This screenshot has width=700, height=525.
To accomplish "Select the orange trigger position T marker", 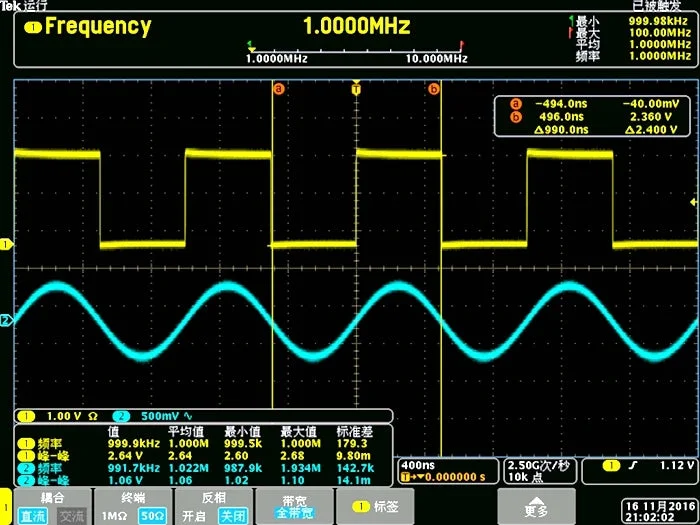I will point(356,89).
